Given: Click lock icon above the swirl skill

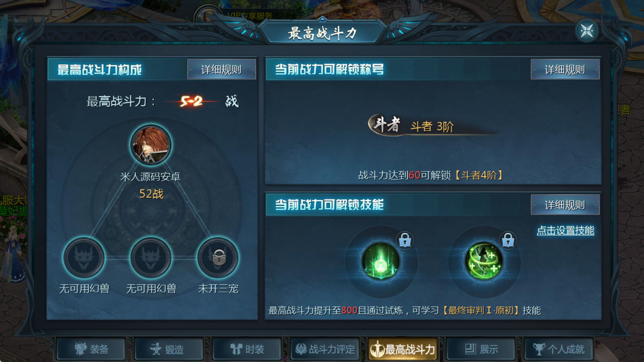Looking at the screenshot, I should coord(508,240).
